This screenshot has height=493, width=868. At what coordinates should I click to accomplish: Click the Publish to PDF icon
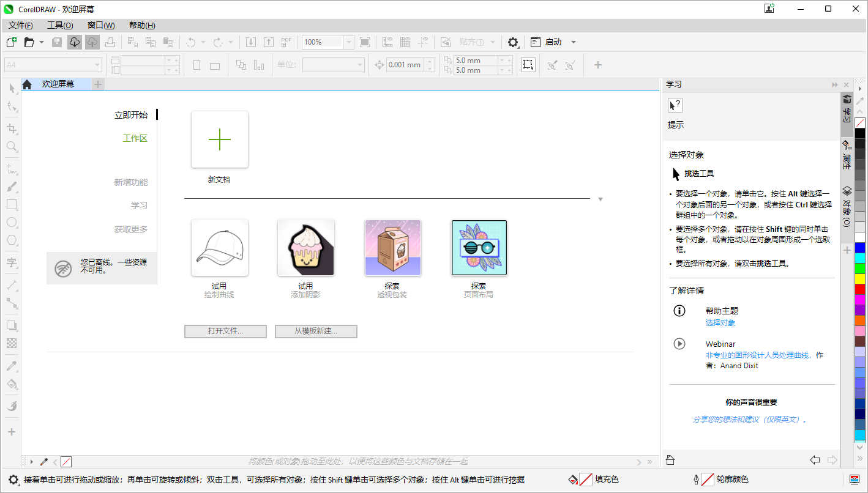coord(286,42)
